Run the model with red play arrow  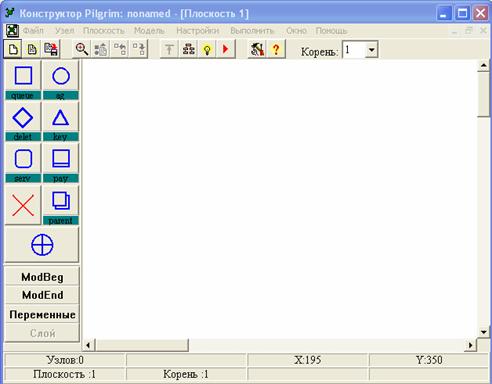(226, 49)
